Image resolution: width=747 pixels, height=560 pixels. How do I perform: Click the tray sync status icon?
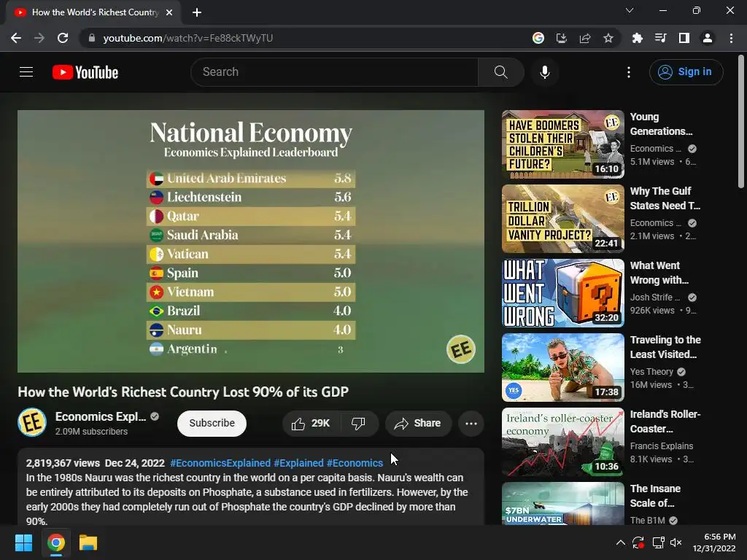tap(638, 542)
